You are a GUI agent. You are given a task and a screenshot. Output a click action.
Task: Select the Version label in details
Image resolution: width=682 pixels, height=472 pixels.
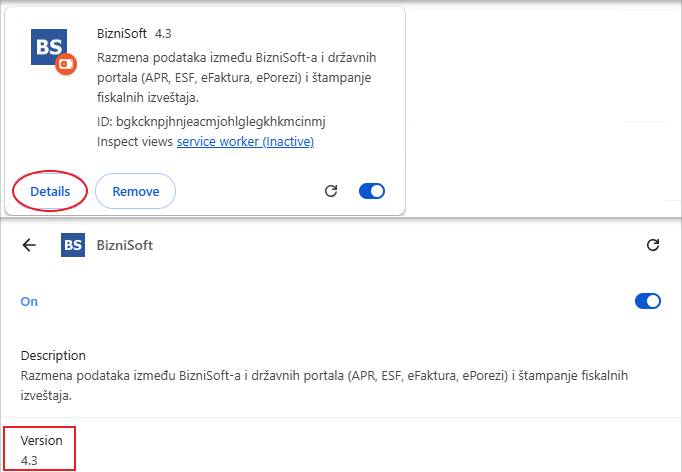point(41,440)
